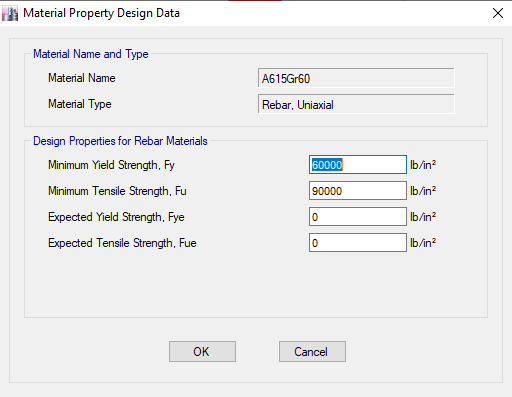This screenshot has height=397, width=512.
Task: Dismiss the dialog using Cancel
Action: [x=312, y=351]
